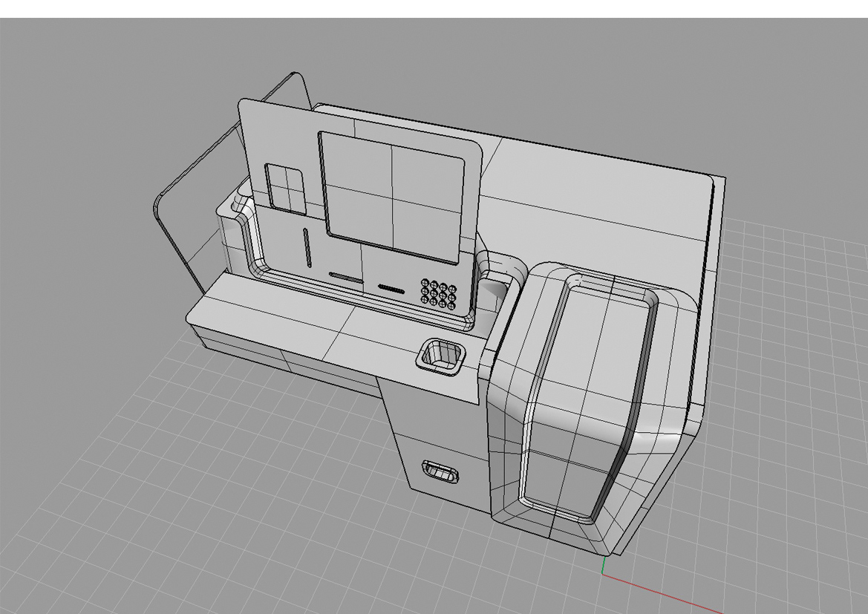The image size is (868, 614).
Task: Select the red X-axis line at origin
Action: pos(662,594)
